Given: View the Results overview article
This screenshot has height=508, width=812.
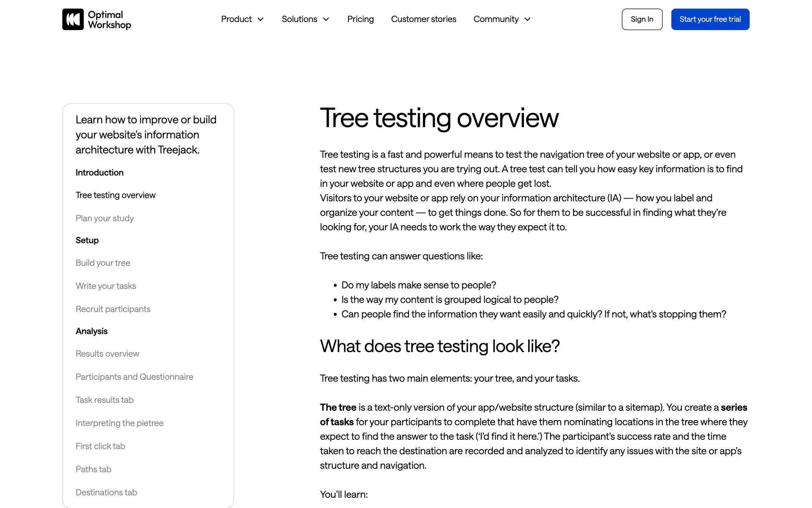Looking at the screenshot, I should point(107,354).
